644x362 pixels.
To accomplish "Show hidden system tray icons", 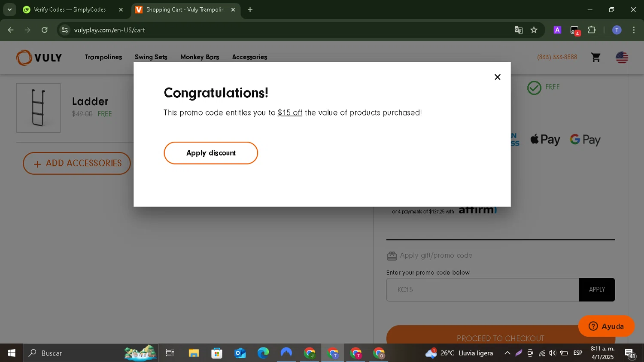I will click(507, 353).
